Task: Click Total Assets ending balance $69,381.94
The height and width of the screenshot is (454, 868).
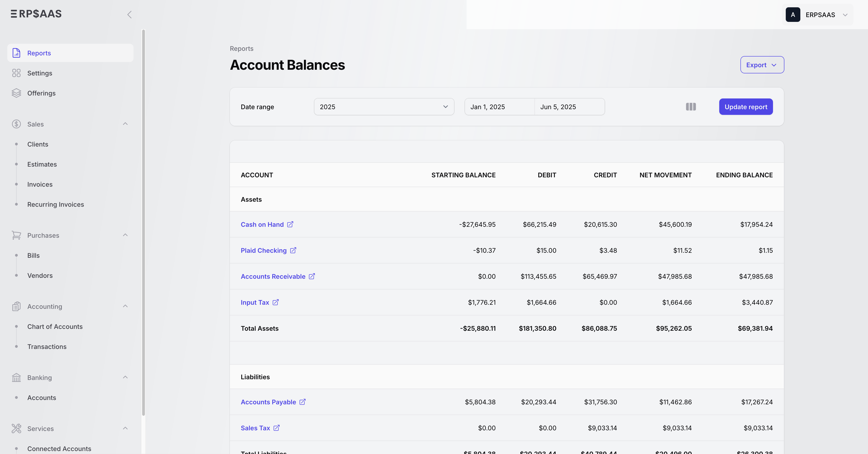Action: click(x=755, y=328)
